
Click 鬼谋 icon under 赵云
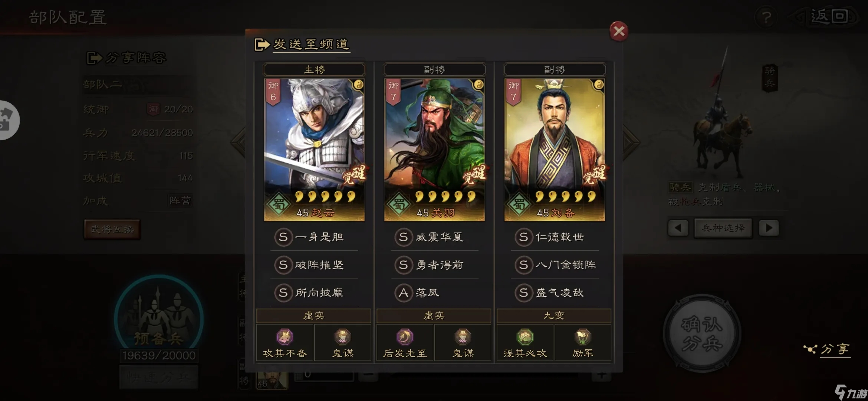(343, 337)
